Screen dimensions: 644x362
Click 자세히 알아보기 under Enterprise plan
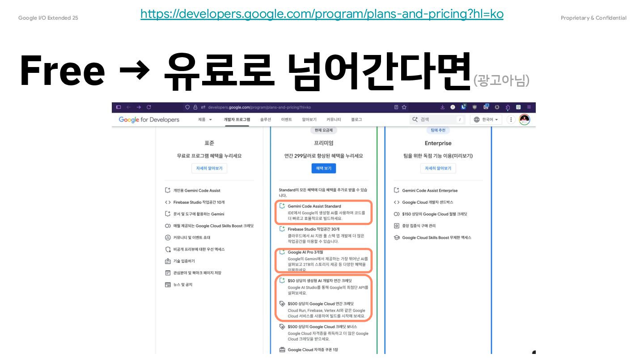coord(438,168)
